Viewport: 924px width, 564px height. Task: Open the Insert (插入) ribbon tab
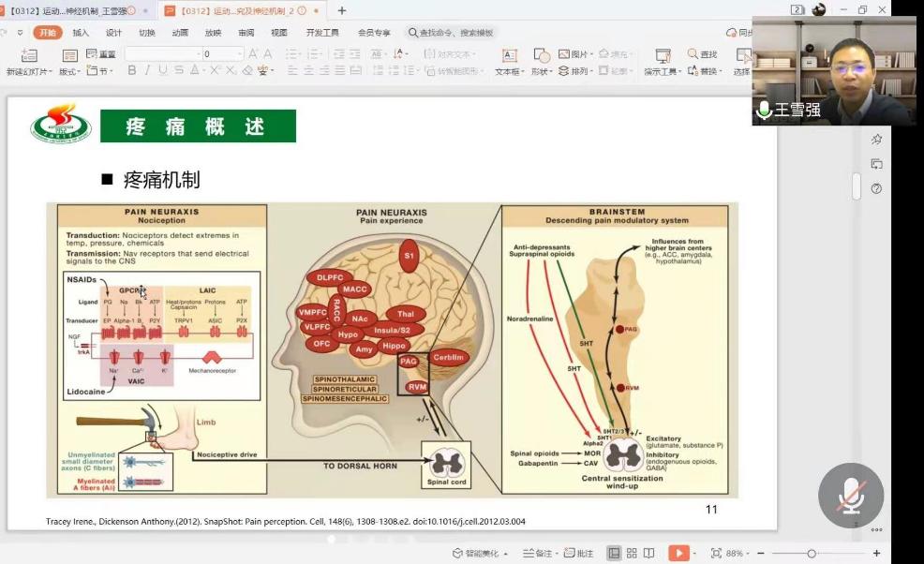pyautogui.click(x=81, y=32)
